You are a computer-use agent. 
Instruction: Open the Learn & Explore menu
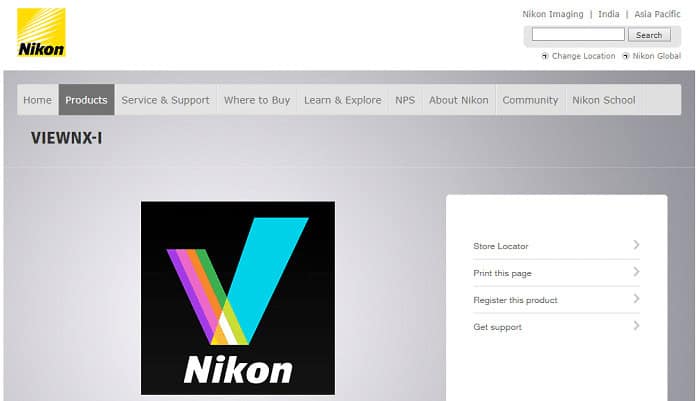pos(343,100)
